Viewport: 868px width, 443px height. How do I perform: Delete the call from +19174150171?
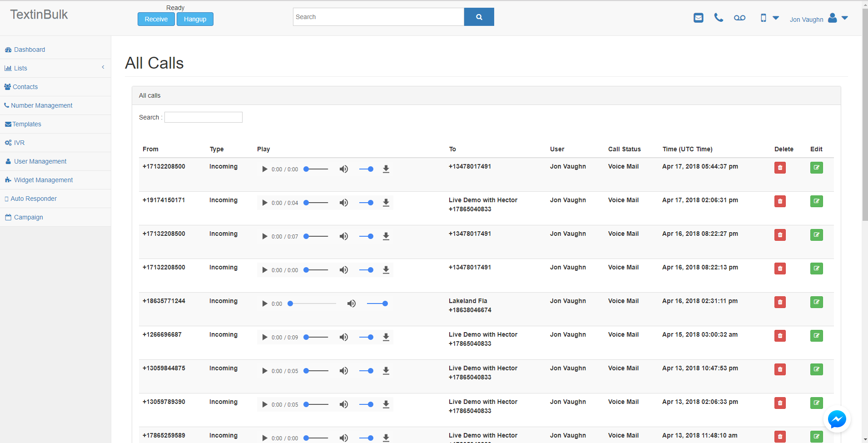[780, 201]
